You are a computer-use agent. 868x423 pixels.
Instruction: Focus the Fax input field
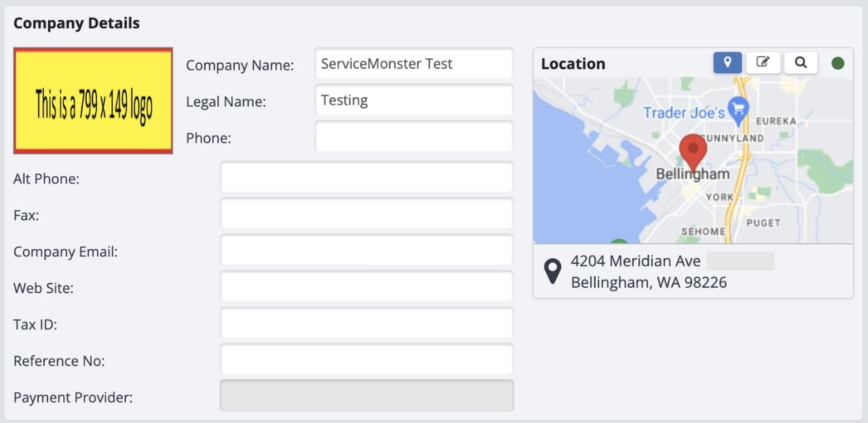(366, 215)
